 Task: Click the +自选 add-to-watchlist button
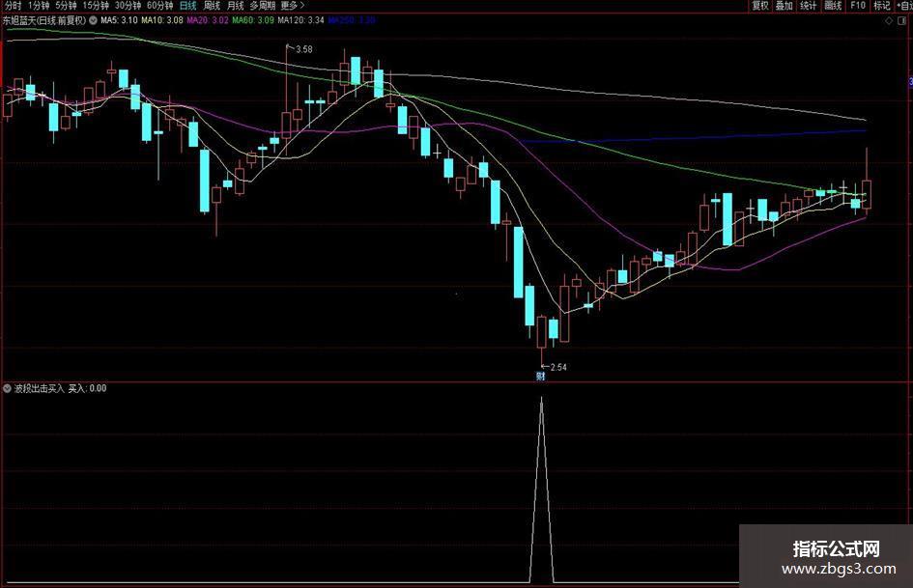point(903,5)
